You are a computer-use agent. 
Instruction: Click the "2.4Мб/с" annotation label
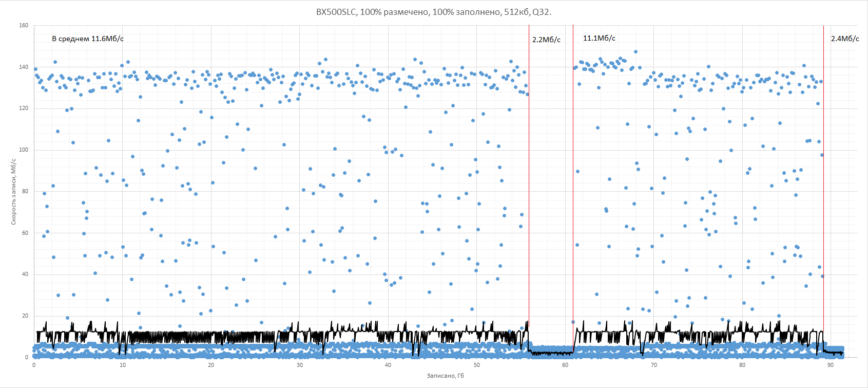845,39
